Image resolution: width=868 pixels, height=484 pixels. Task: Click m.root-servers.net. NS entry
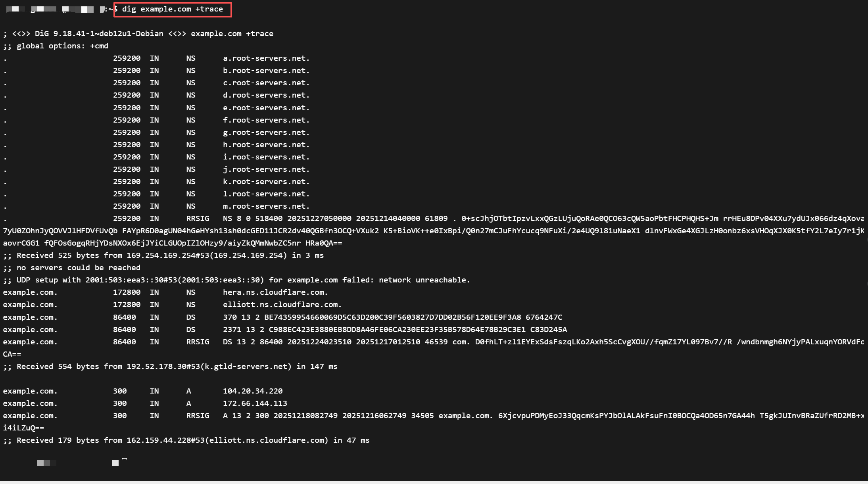[x=266, y=206]
